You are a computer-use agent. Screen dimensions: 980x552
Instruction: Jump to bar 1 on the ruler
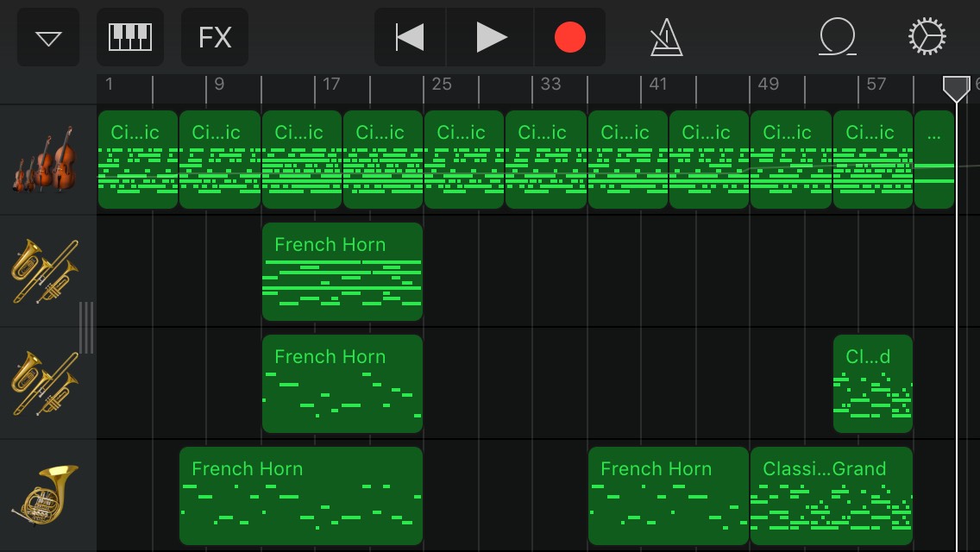pos(110,84)
